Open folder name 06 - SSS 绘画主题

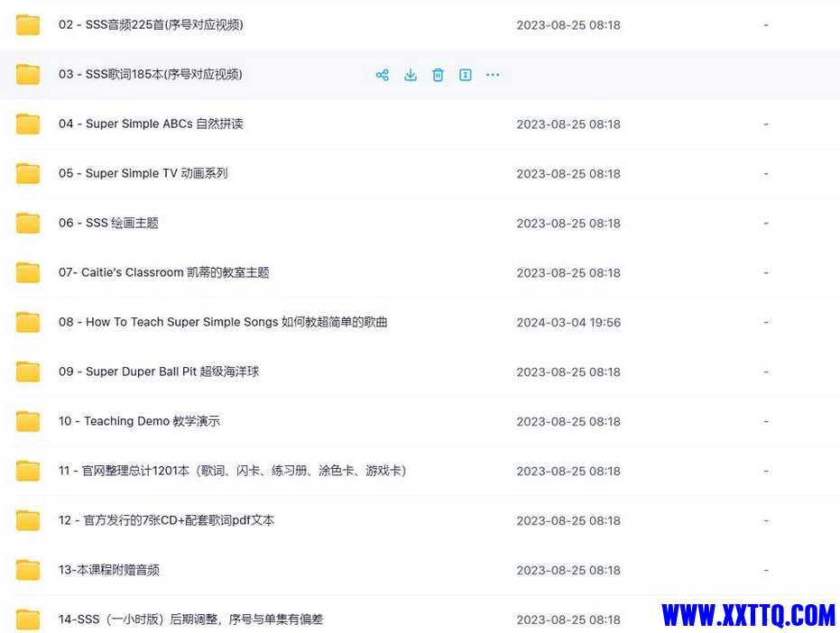click(109, 223)
